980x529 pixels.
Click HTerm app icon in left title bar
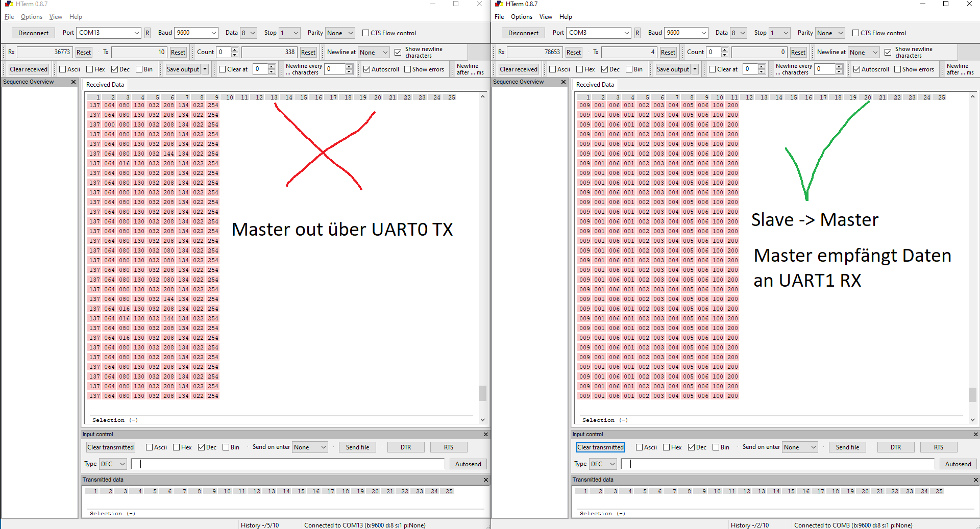click(9, 4)
